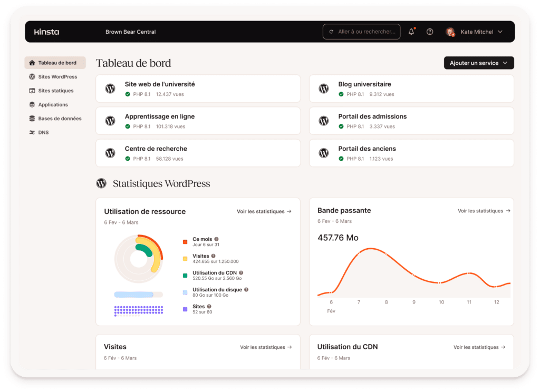Image resolution: width=540 pixels, height=392 pixels.
Task: Open the Ajouter un service dropdown
Action: click(478, 63)
